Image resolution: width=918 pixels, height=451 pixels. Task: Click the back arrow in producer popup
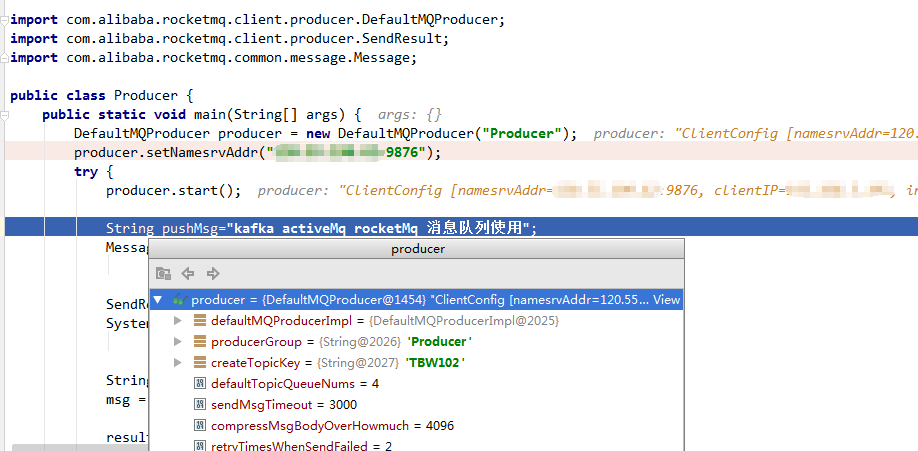[x=187, y=273]
